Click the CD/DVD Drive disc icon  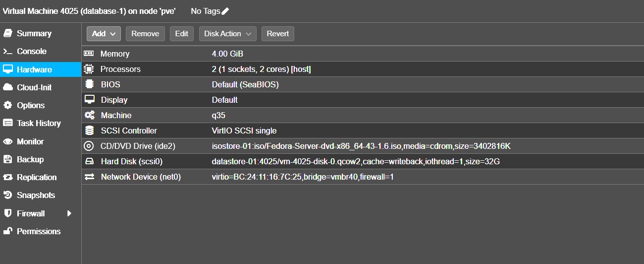point(89,146)
